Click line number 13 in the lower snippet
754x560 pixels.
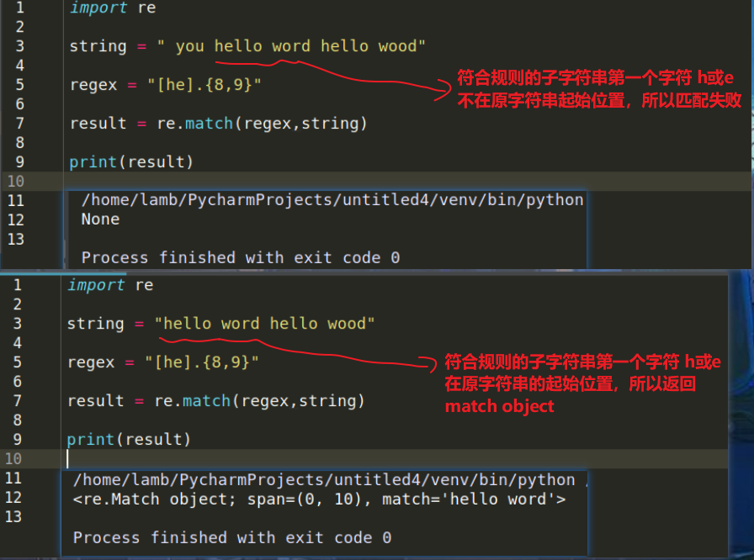[13, 517]
